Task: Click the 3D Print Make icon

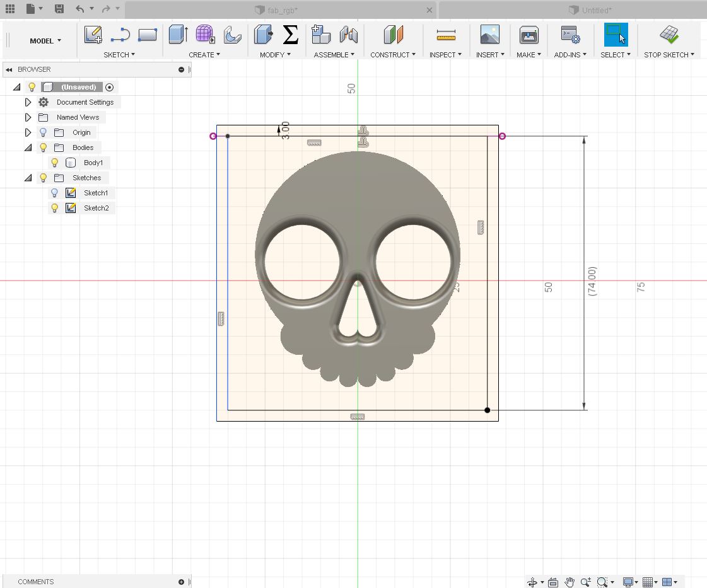Action: coord(529,35)
